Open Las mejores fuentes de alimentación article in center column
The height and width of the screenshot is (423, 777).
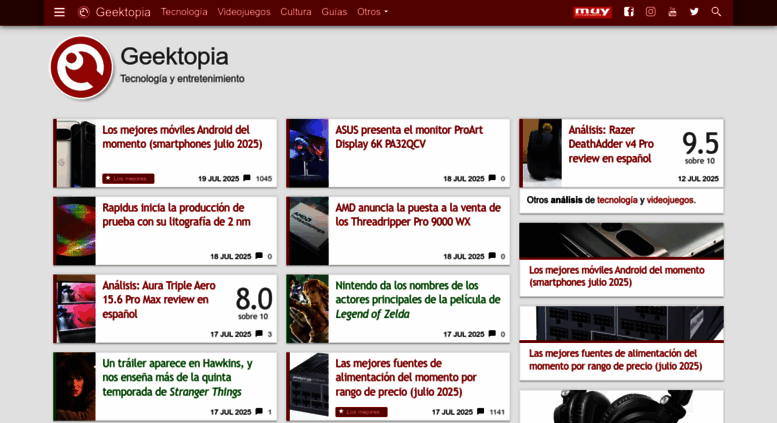[406, 377]
